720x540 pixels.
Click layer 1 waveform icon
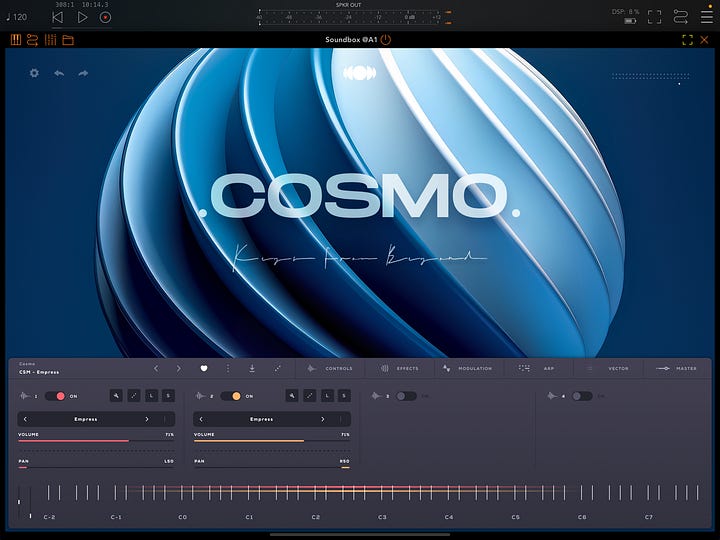tap(24, 396)
